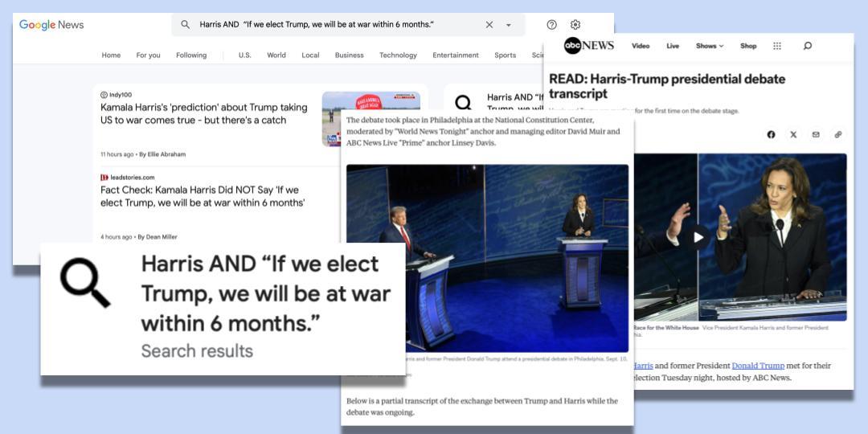Open the Business section
Image resolution: width=868 pixels, height=434 pixels.
coord(350,55)
